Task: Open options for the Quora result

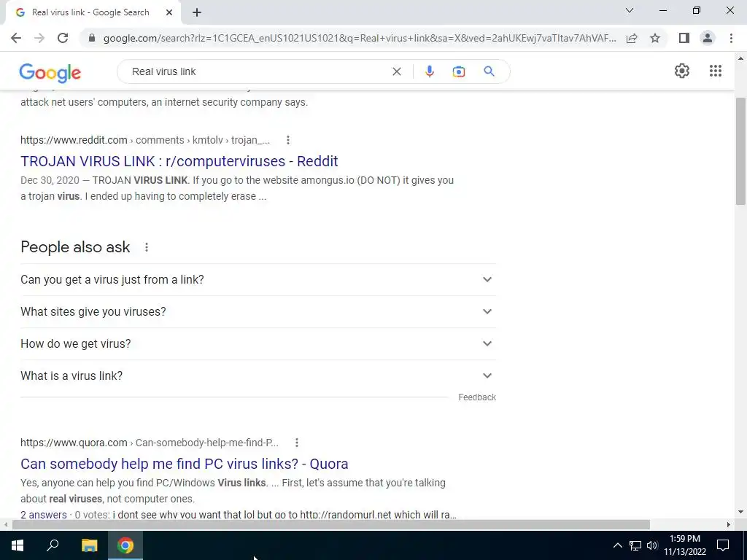Action: [x=296, y=443]
